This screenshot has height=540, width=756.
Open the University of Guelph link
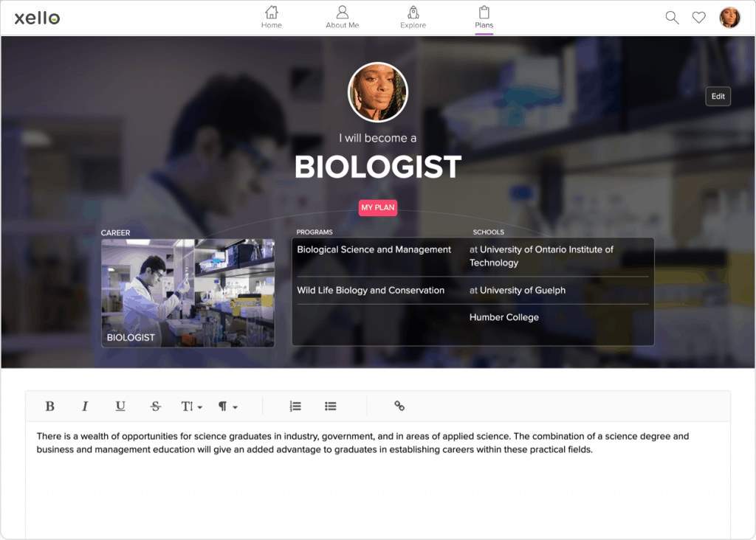(522, 291)
